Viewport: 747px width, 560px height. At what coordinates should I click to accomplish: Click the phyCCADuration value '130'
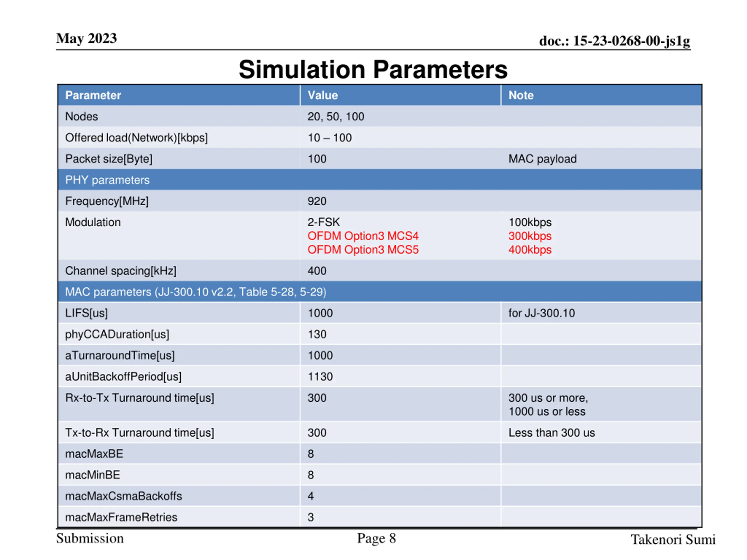click(x=317, y=334)
